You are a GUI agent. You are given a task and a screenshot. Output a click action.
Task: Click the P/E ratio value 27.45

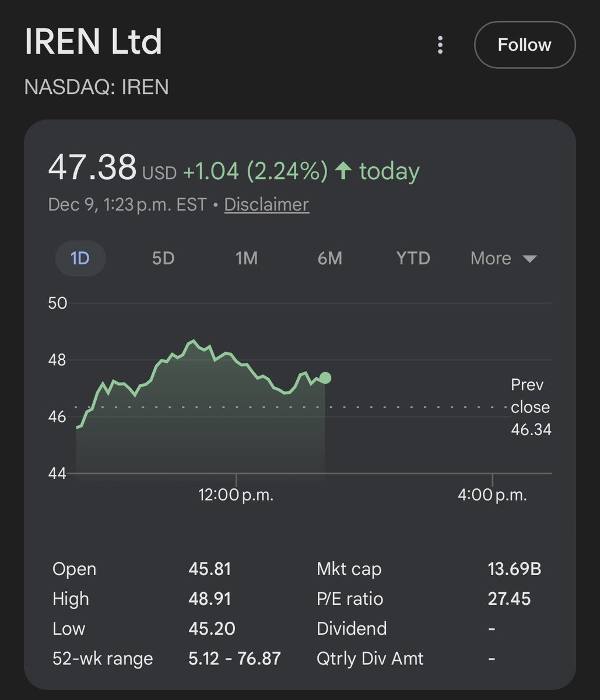point(509,598)
